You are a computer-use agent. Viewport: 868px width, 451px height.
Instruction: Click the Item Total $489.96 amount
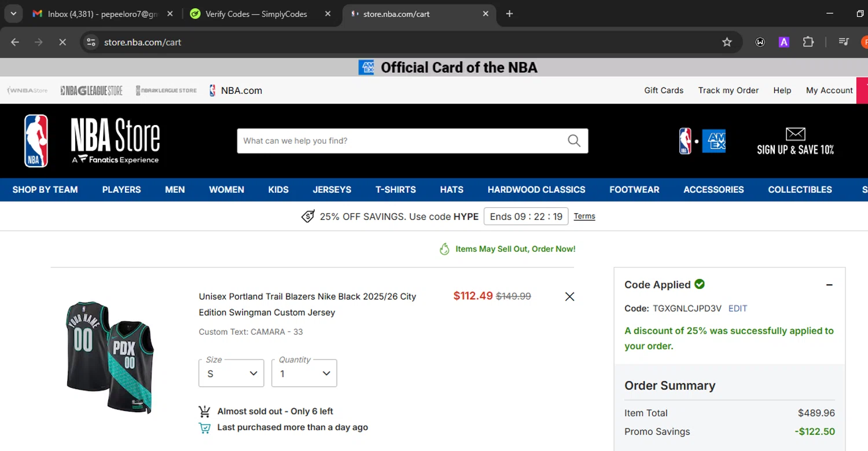coord(816,413)
